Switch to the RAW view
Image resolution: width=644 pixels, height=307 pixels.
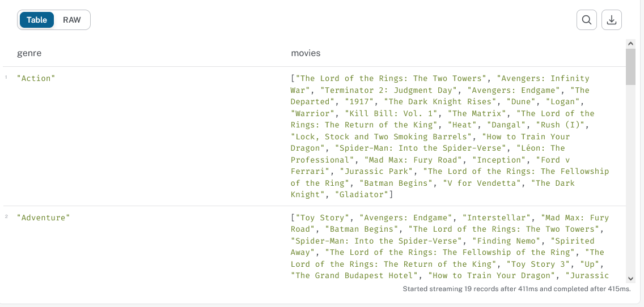[72, 20]
